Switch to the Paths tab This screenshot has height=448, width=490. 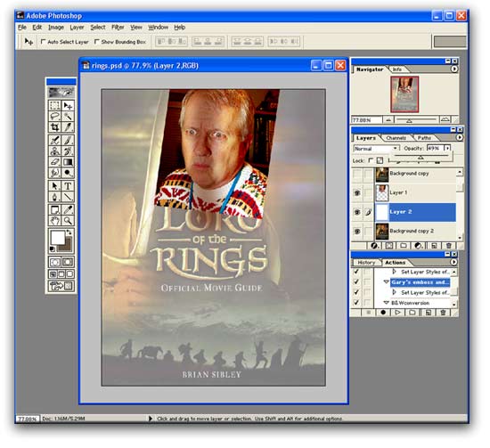tap(424, 138)
